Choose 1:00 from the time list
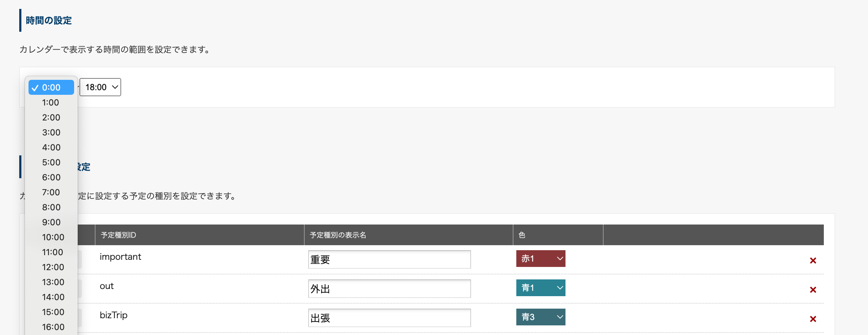The width and height of the screenshot is (868, 335). coord(51,103)
